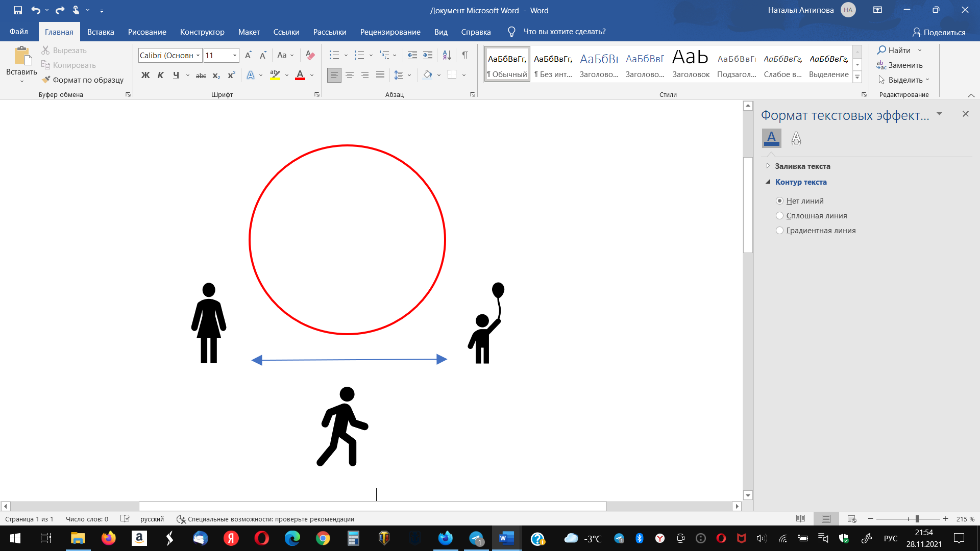Click the Center alignment icon
Screen dimensions: 980x551
pos(350,76)
